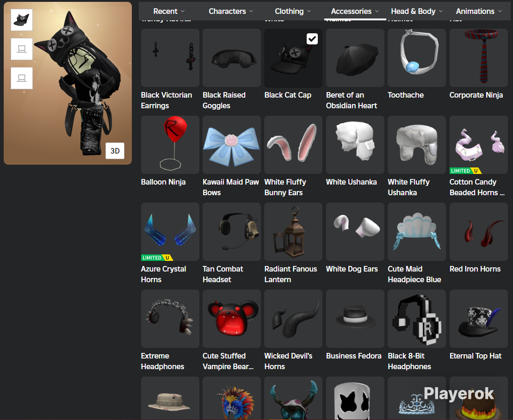Toggle the 3D avatar view button

click(115, 151)
